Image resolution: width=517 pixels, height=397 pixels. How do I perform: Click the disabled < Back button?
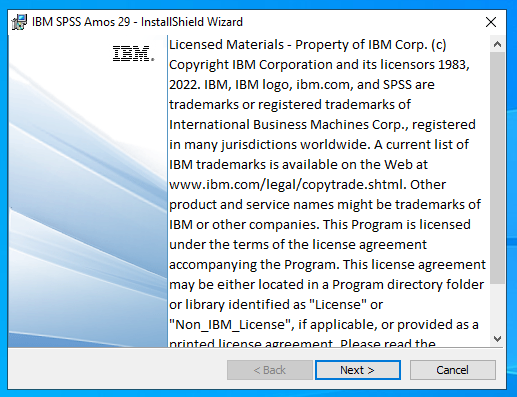(270, 370)
